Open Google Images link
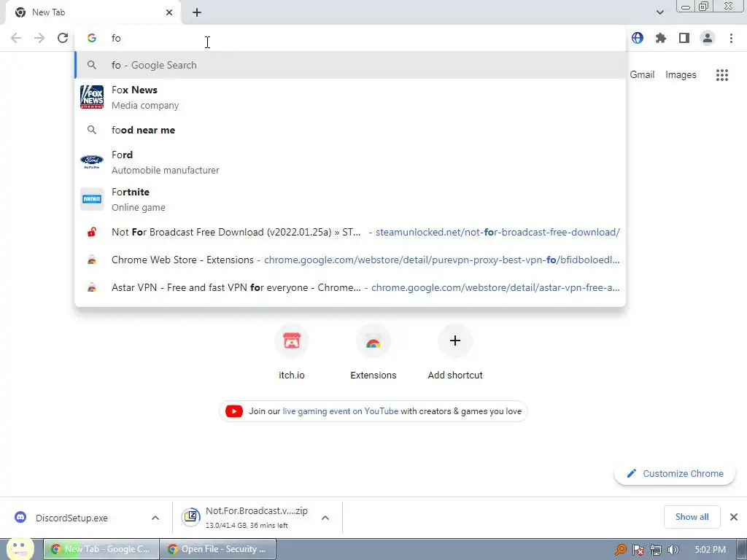 tap(681, 75)
